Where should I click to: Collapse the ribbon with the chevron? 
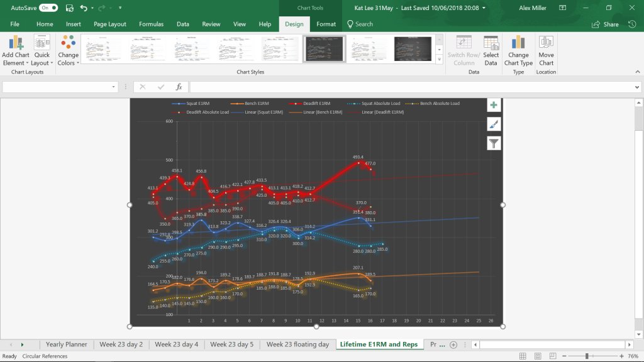point(638,72)
